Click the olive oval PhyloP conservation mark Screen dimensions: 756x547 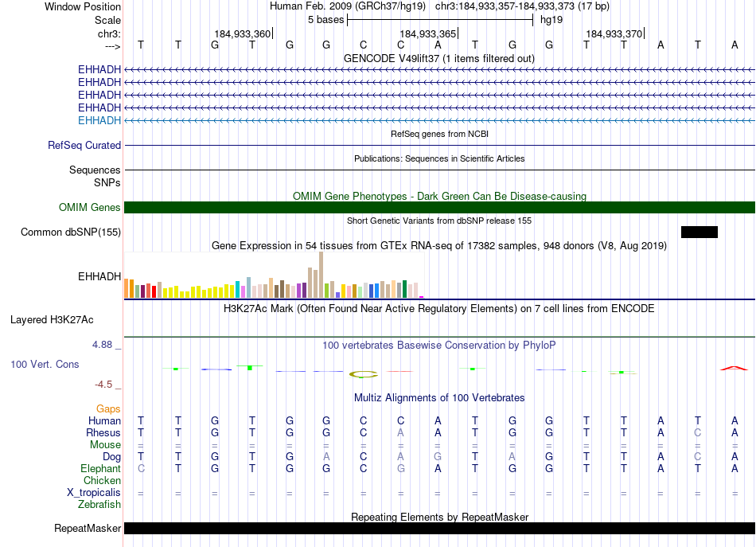364,373
